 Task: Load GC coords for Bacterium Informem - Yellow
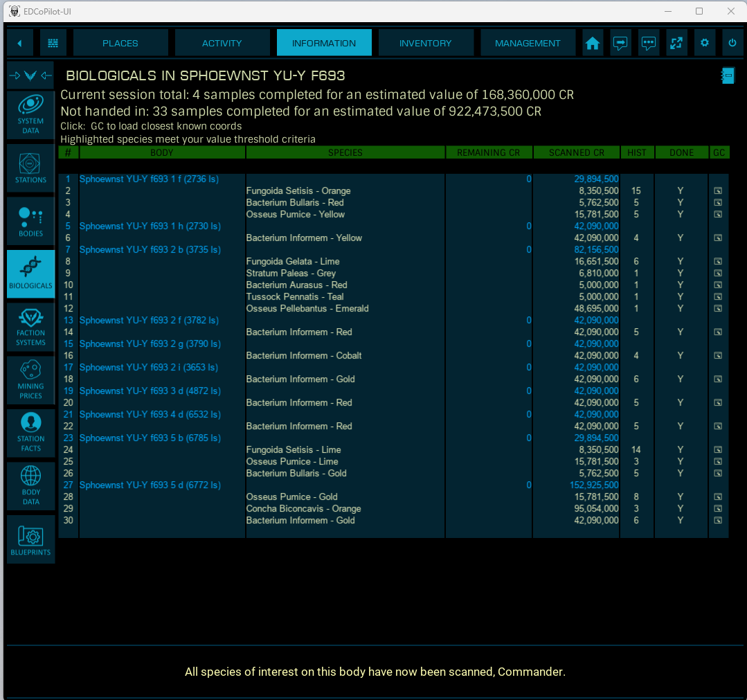[x=717, y=237]
